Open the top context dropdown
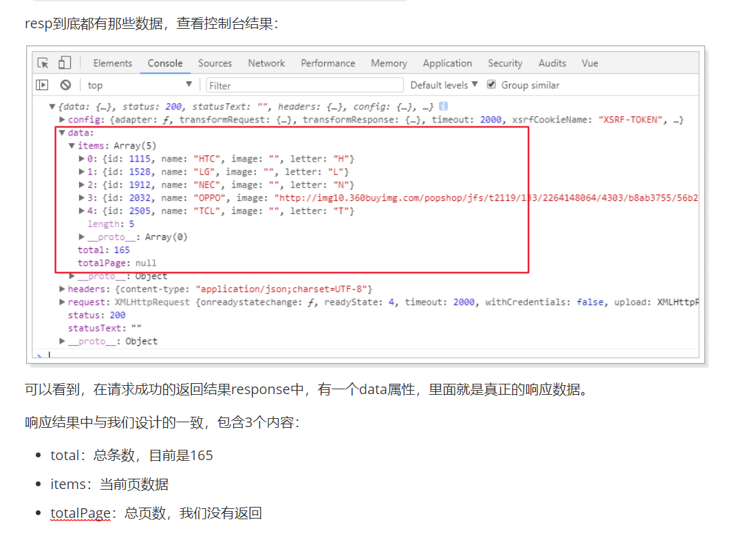The width and height of the screenshot is (756, 533). [x=140, y=85]
